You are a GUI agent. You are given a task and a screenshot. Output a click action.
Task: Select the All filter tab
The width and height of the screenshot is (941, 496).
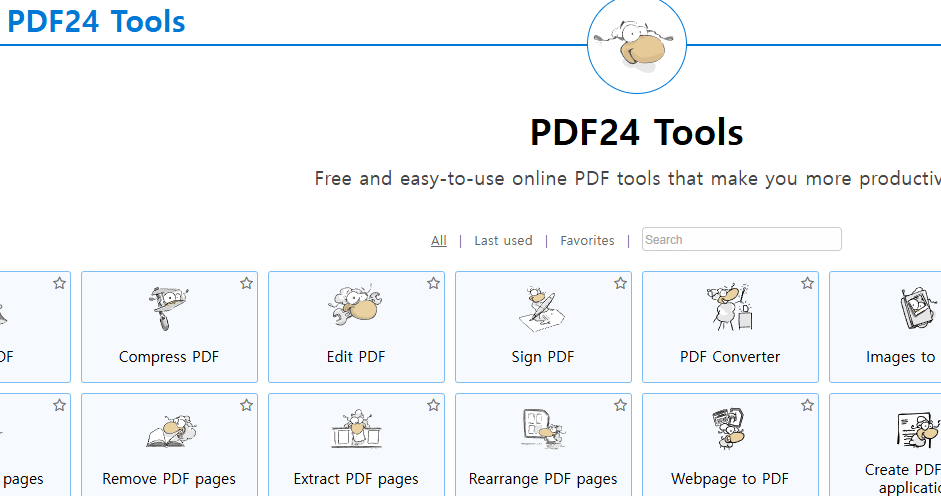coord(439,240)
